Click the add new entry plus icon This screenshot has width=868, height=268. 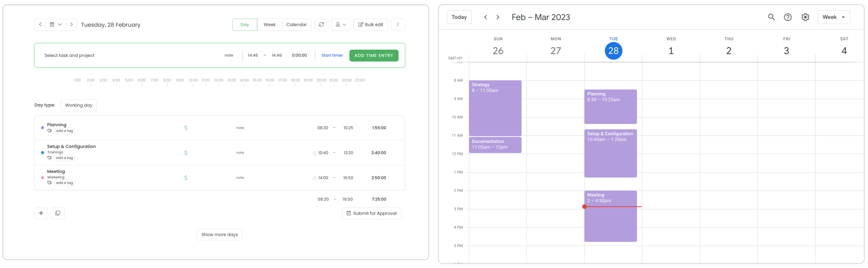click(41, 213)
